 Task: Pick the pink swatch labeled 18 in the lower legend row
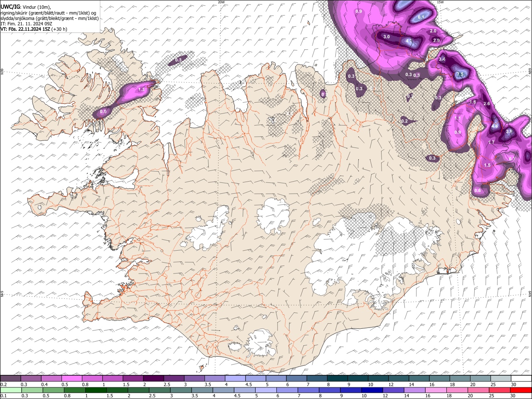[457, 390]
